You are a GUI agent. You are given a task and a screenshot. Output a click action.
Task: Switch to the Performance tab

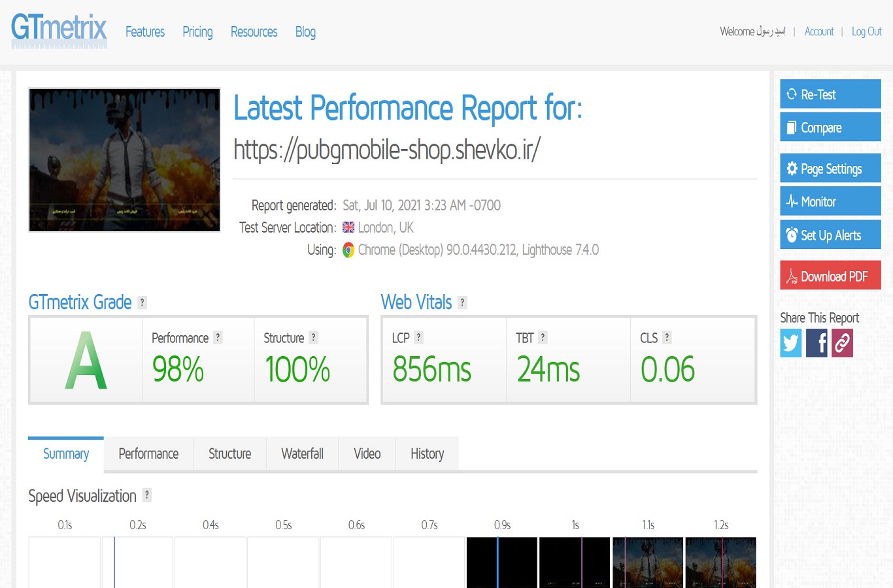(x=148, y=454)
